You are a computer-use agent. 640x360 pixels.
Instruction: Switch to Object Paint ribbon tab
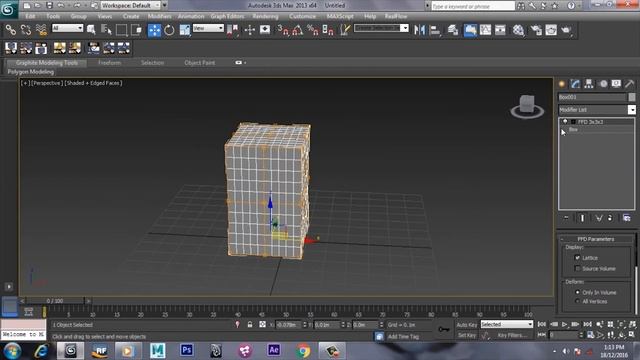click(x=200, y=62)
